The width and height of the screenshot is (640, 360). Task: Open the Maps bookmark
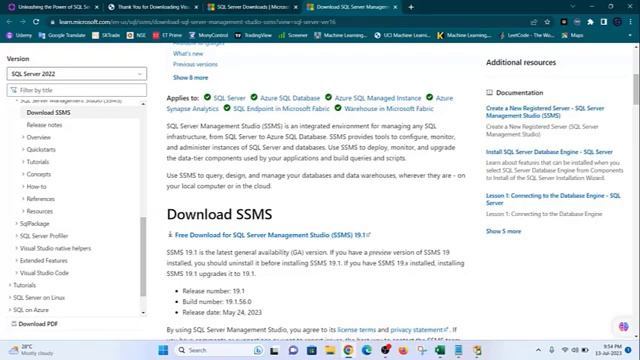coord(572,36)
